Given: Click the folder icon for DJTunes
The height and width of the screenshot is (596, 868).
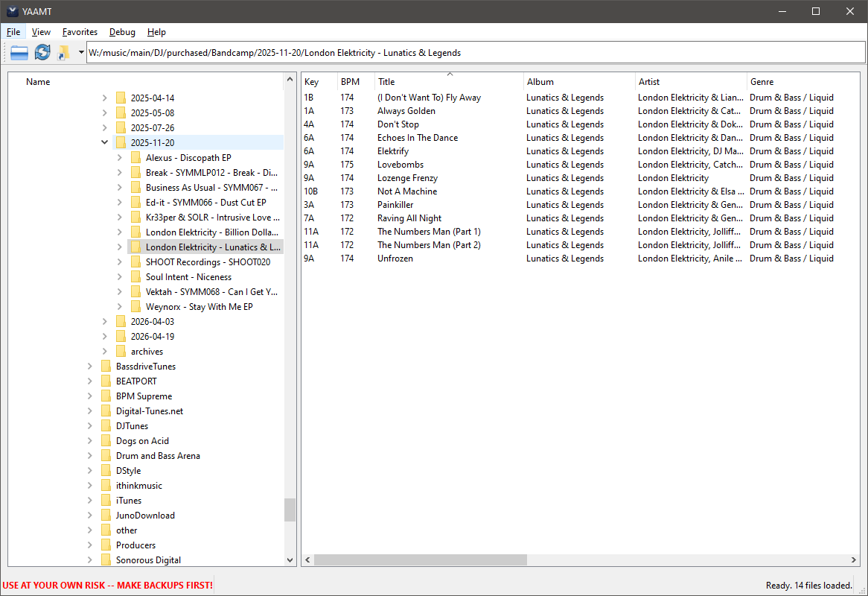Looking at the screenshot, I should pos(106,426).
